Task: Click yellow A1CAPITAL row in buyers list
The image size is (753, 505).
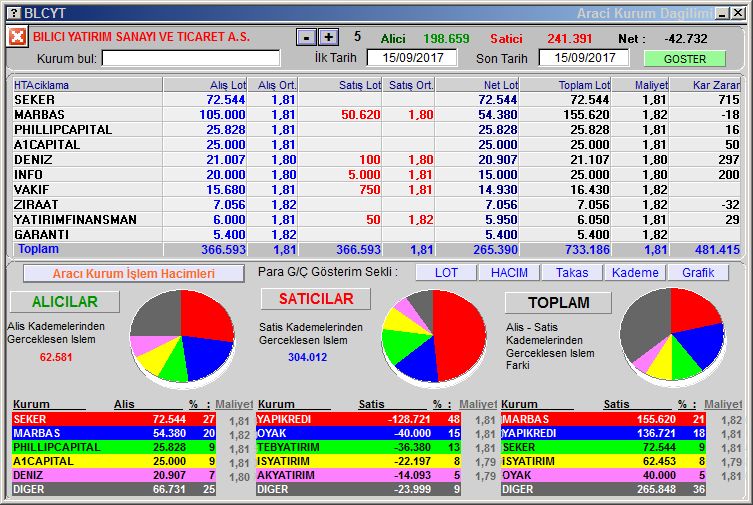Action: (114, 461)
